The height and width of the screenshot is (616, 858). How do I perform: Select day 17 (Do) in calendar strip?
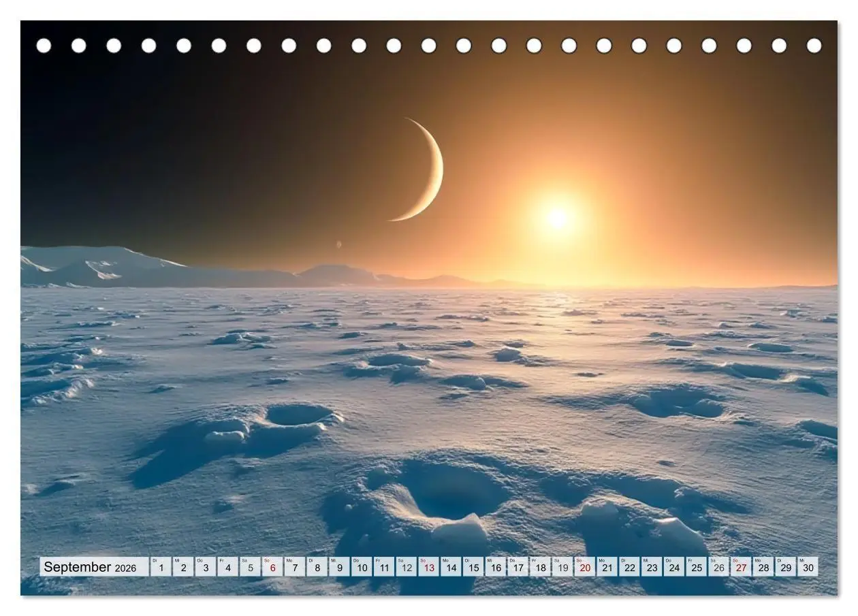pos(518,567)
